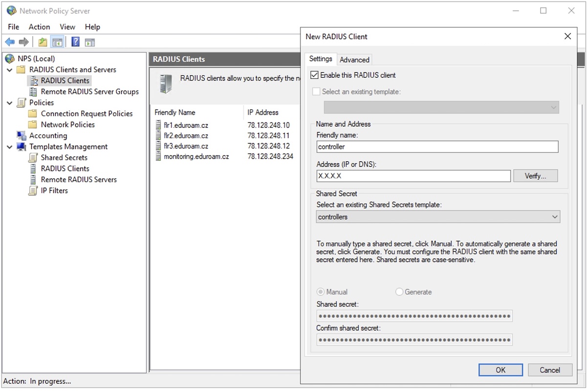Open the Action menu
This screenshot has width=588, height=391.
[39, 27]
